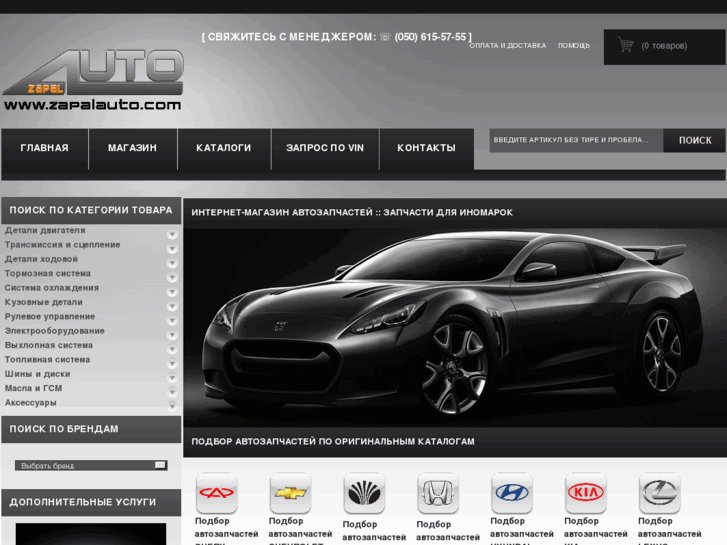Screen dimensions: 727x545
Task: Click the (0 товаров) cart link
Action: click(x=664, y=46)
